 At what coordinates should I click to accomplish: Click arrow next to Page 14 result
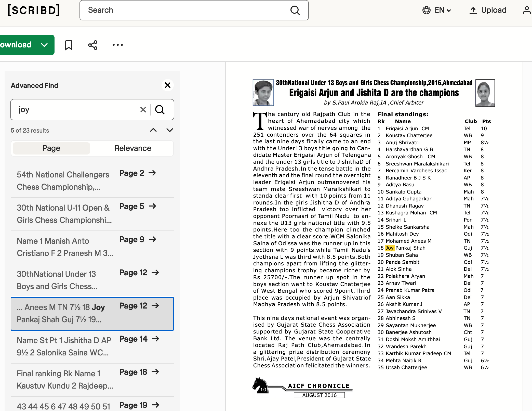[x=155, y=339]
